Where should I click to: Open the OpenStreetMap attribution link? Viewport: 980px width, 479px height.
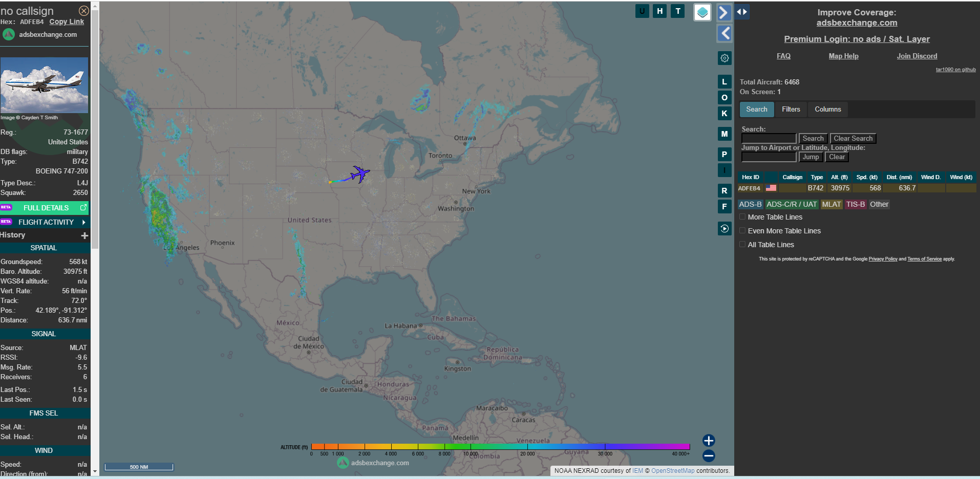tap(673, 471)
